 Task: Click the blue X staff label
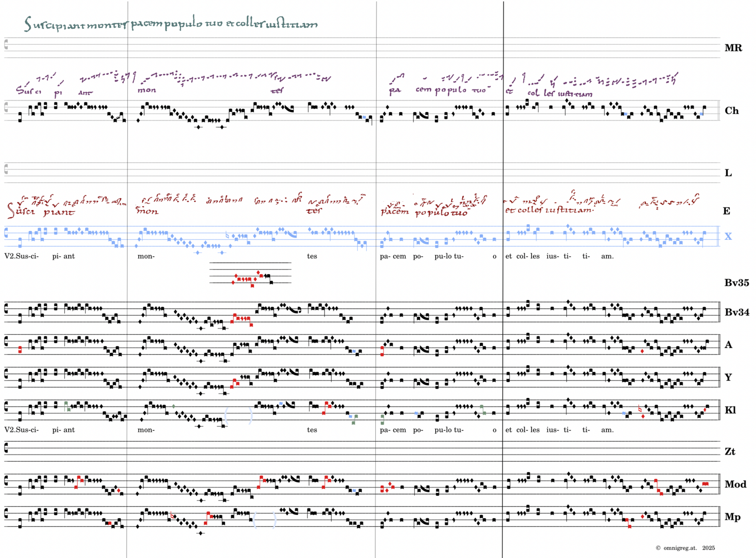(x=728, y=236)
